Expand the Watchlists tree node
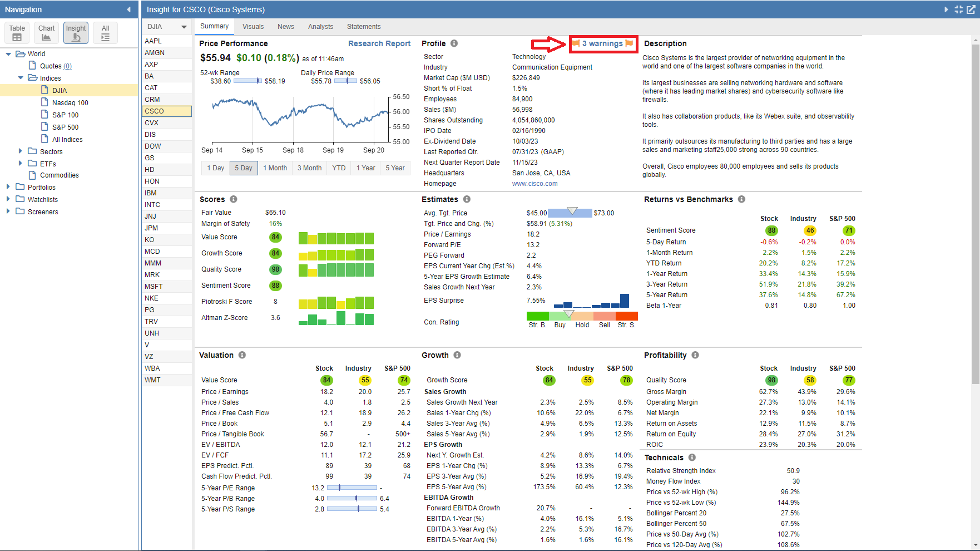 pyautogui.click(x=8, y=199)
